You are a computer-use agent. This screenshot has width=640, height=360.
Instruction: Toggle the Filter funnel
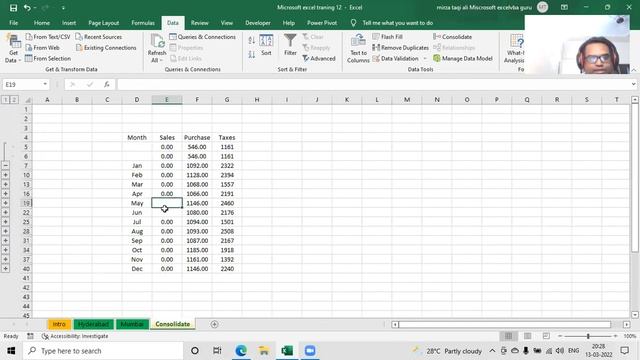(290, 45)
